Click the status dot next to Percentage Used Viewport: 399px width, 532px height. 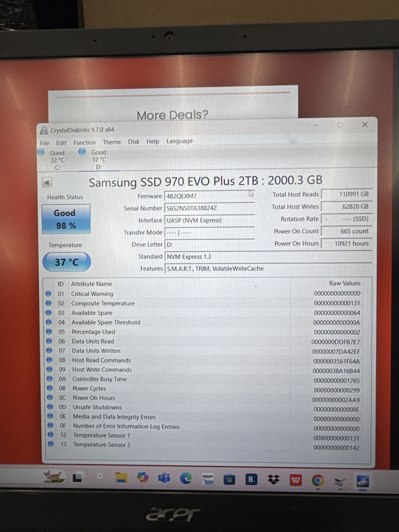click(49, 331)
